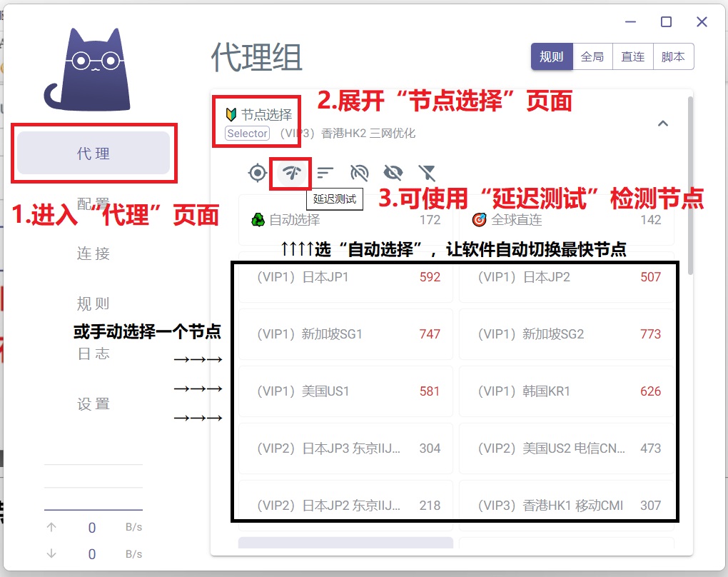Open the 设置 page in sidebar
This screenshot has width=728, height=577.
[93, 403]
